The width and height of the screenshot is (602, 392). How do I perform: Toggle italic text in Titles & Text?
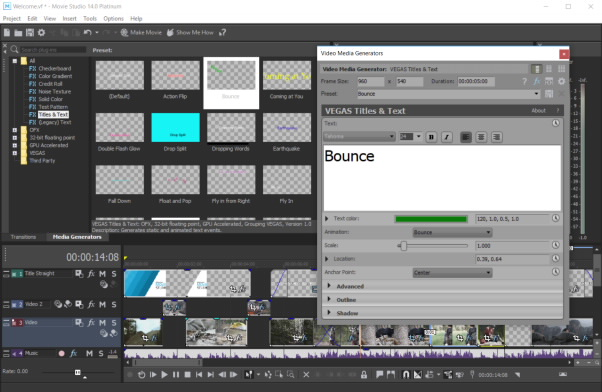446,137
